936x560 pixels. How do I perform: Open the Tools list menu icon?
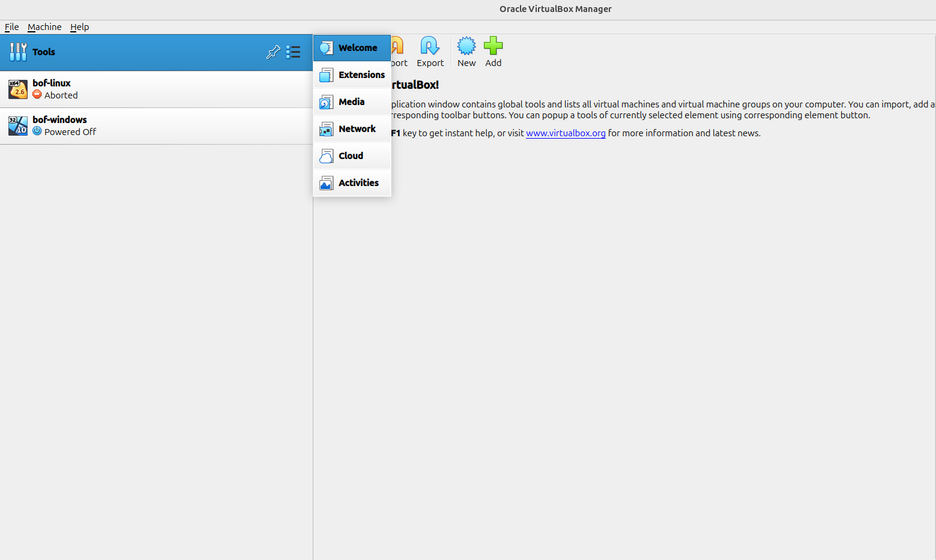click(293, 52)
